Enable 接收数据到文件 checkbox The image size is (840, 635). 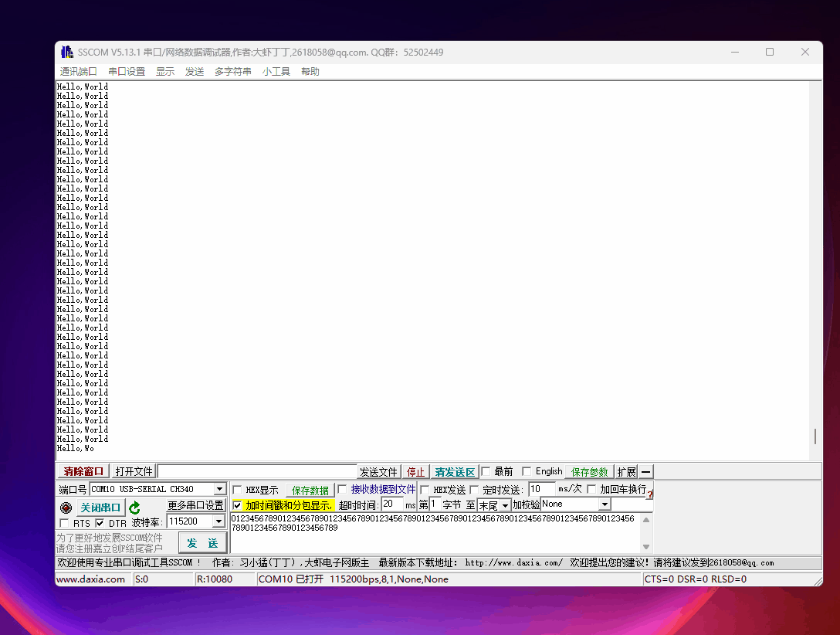(342, 489)
